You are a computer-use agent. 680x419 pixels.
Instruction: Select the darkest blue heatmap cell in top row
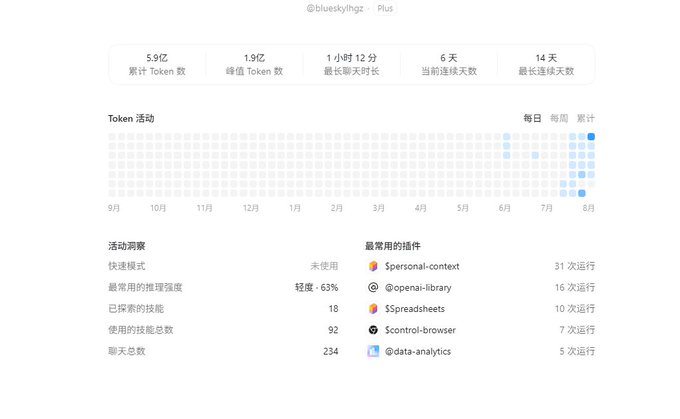coord(591,137)
